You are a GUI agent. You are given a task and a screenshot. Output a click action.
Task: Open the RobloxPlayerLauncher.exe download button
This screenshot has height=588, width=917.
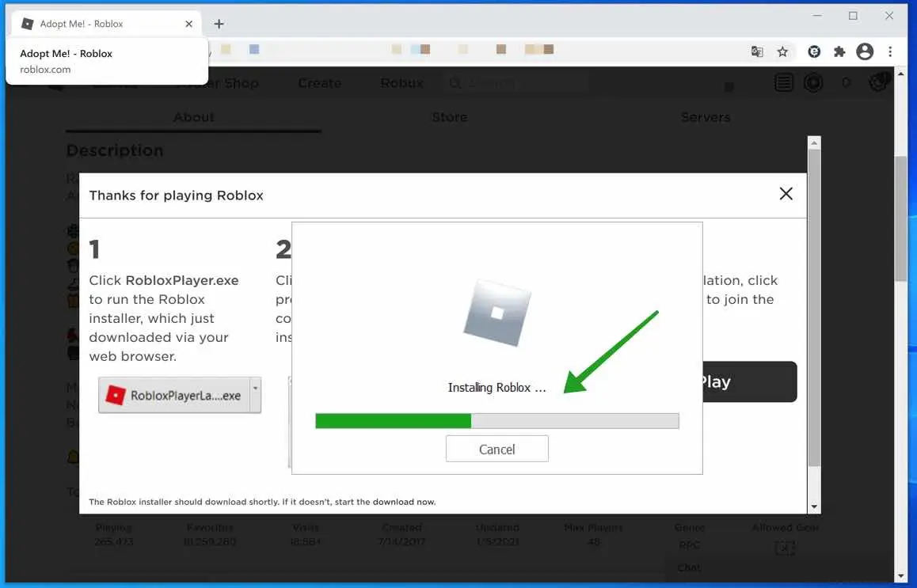(173, 396)
